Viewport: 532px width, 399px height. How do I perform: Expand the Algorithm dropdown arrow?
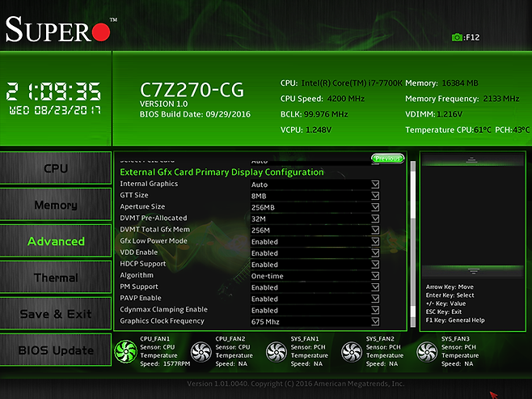[375, 276]
